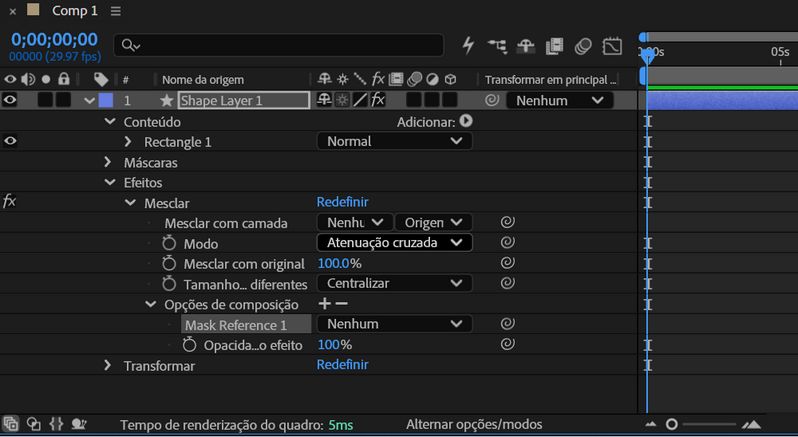Expand the Rectangle 1 group

tap(128, 141)
